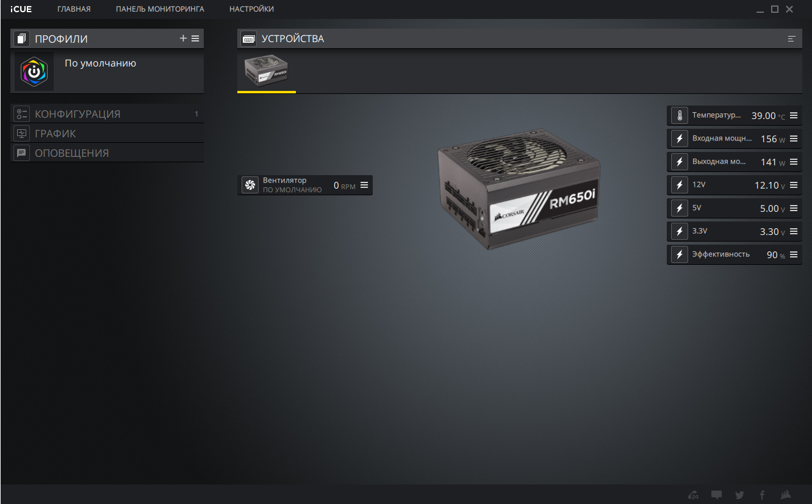Open the Эффективность sensor menu

click(x=794, y=254)
